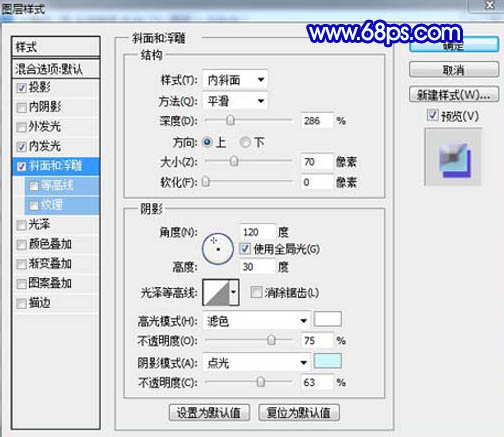Toggle the 使用全局光 checkbox

245,248
